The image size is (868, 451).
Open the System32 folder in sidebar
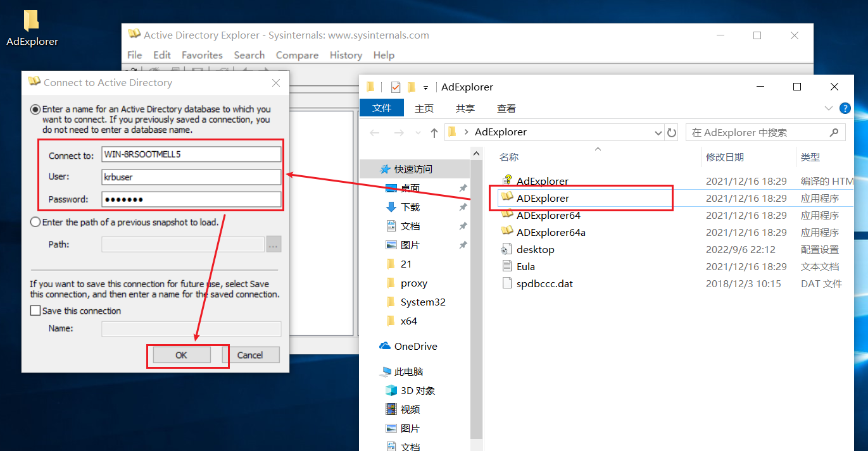415,302
